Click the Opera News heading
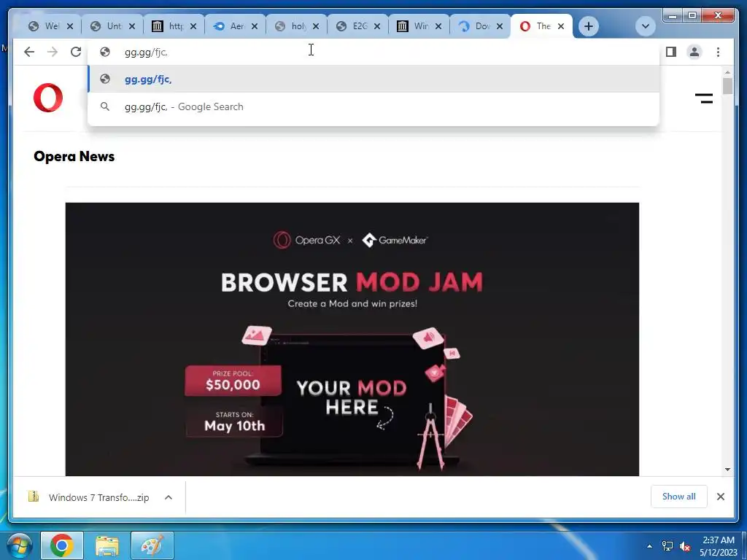The width and height of the screenshot is (747, 560). [74, 157]
